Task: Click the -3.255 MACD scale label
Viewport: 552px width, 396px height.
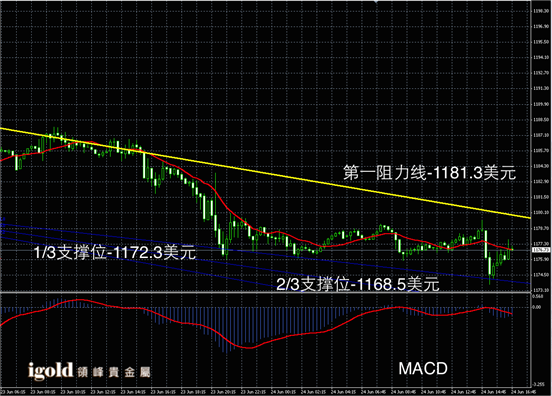Action: tap(538, 384)
